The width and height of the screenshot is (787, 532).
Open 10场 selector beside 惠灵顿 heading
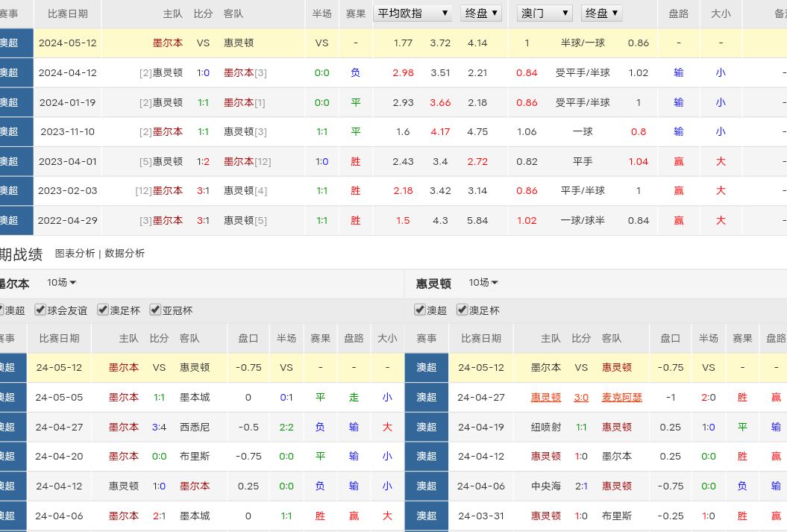483,283
